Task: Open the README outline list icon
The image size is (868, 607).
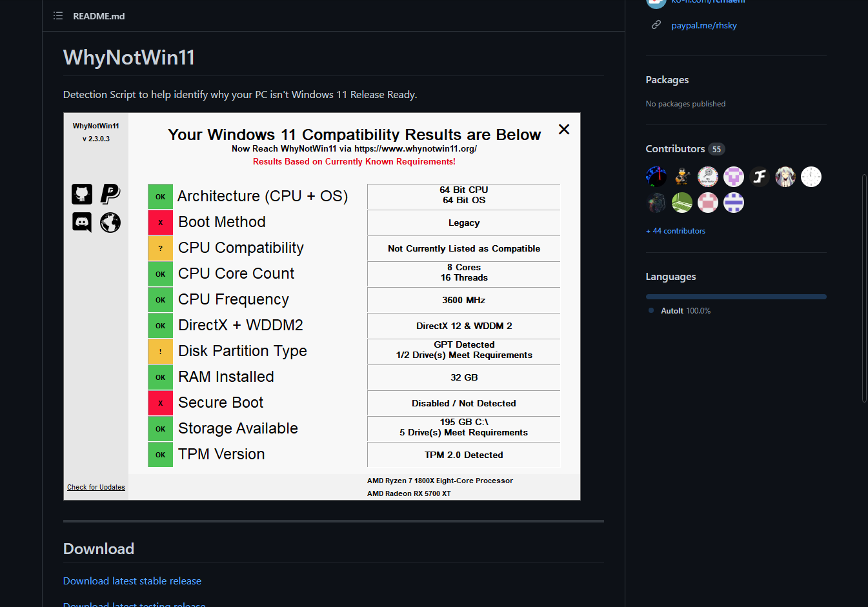Action: [x=58, y=15]
